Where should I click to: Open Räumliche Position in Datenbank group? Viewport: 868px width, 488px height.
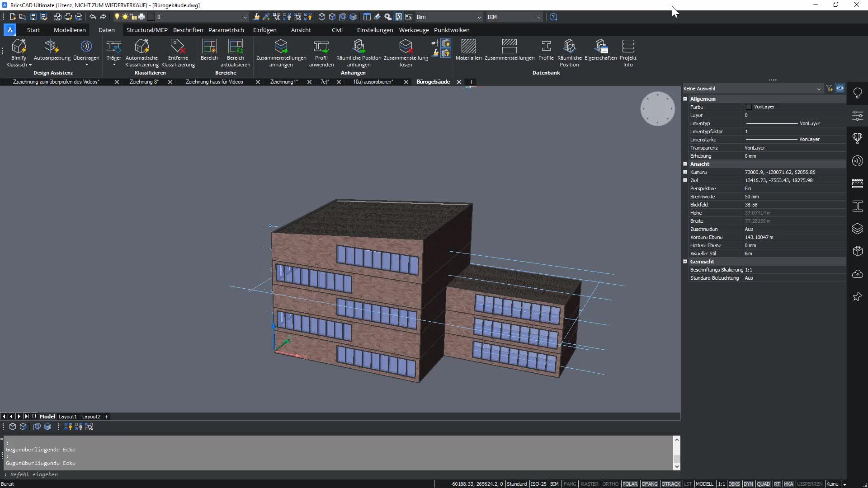(x=569, y=53)
